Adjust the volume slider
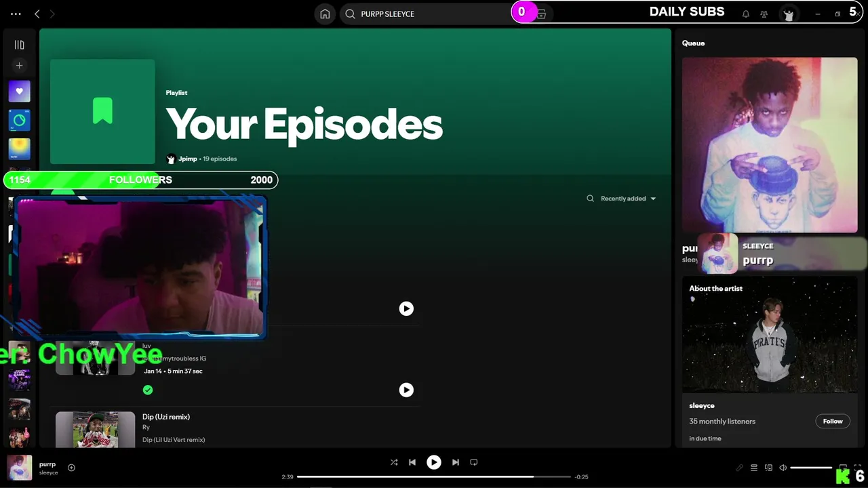Image resolution: width=868 pixels, height=488 pixels. tap(811, 468)
